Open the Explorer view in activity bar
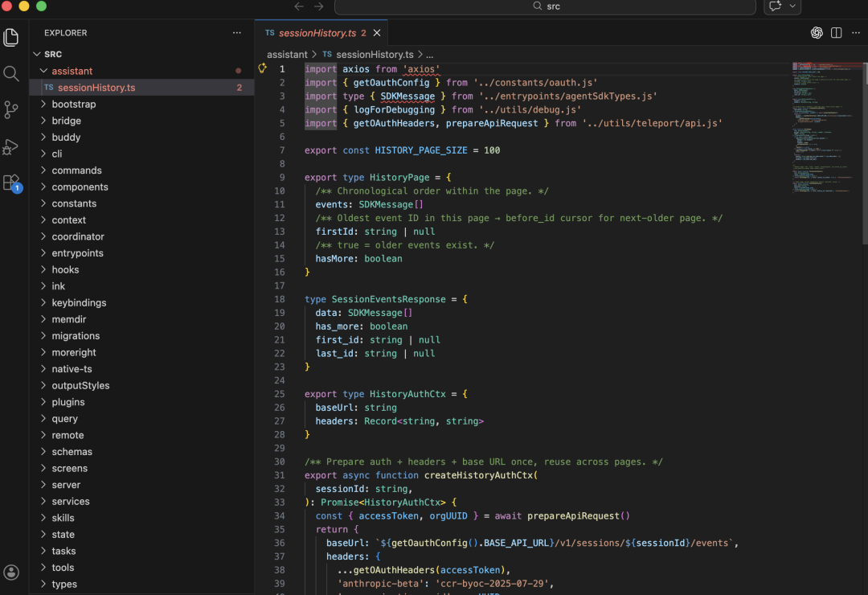The width and height of the screenshot is (868, 595). (x=11, y=37)
